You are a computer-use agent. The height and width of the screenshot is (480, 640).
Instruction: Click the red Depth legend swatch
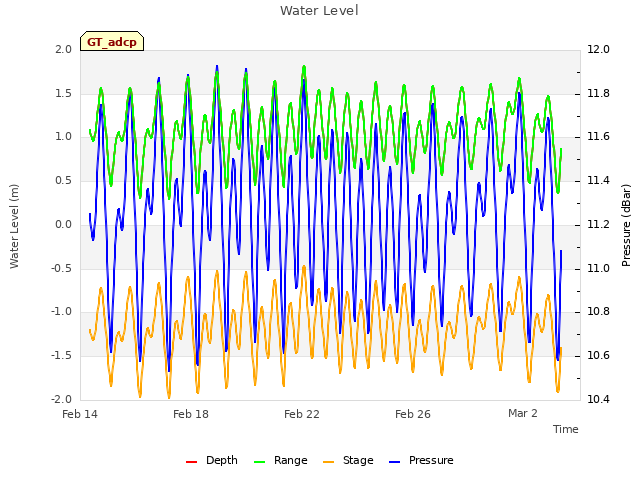tap(191, 462)
